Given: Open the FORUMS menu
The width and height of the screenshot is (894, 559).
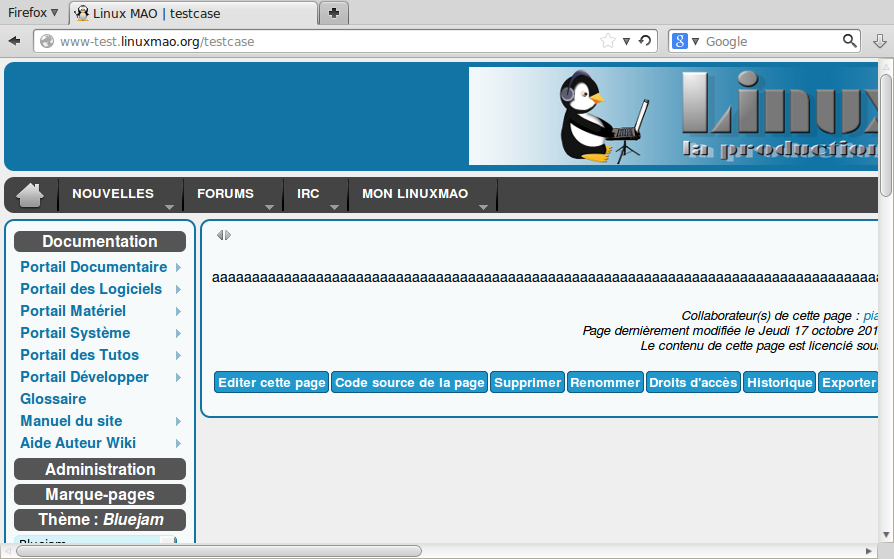Looking at the screenshot, I should [x=225, y=193].
